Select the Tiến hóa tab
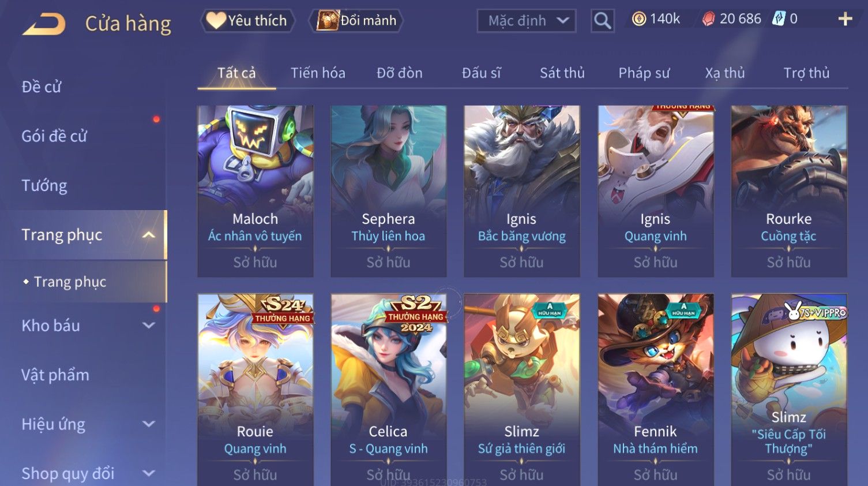The image size is (868, 486). tap(318, 73)
